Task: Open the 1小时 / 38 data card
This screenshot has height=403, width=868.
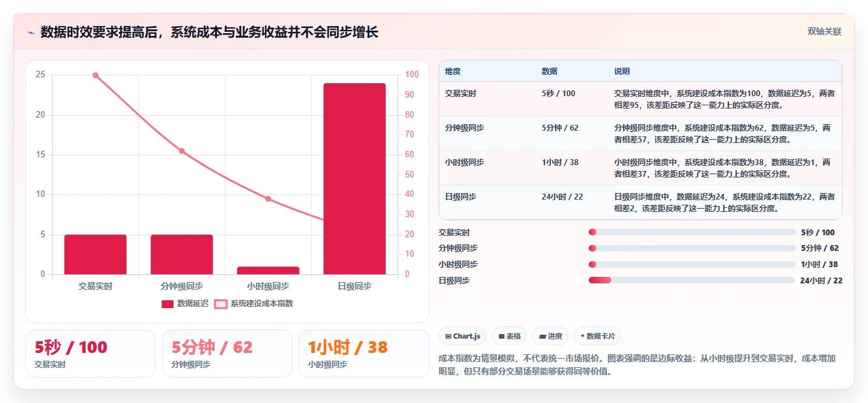Action: coord(364,354)
